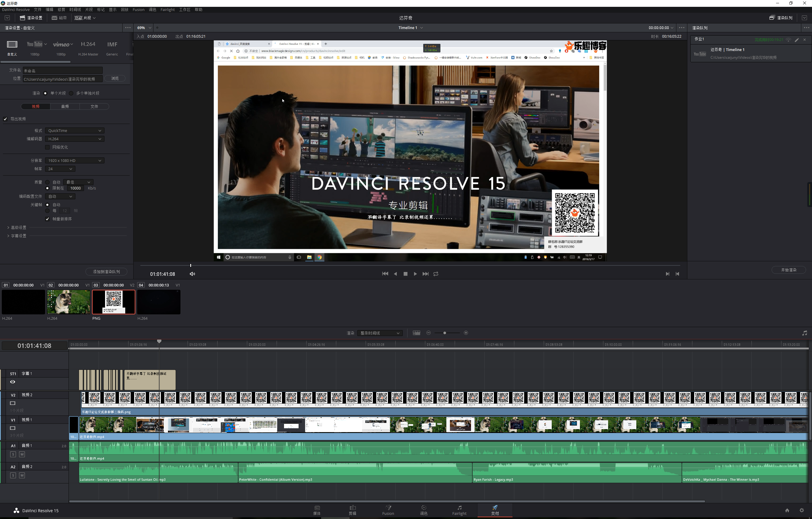Open H.264 codec dropdown
The image size is (812, 519).
[74, 139]
